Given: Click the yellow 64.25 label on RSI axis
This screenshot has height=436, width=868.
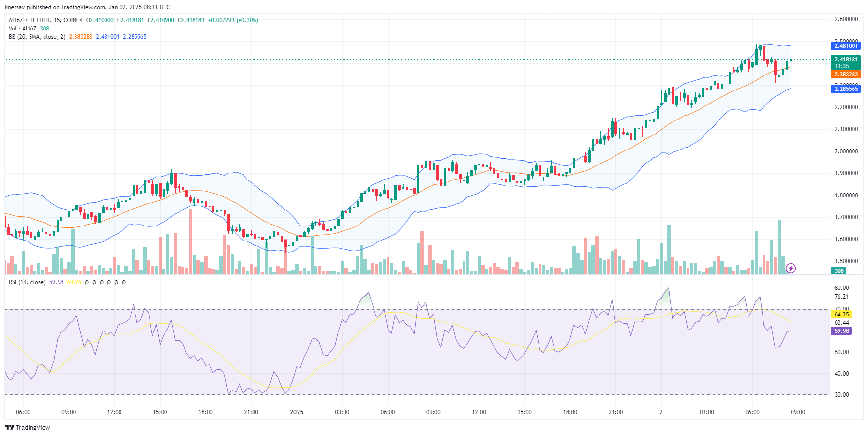Looking at the screenshot, I should (841, 315).
